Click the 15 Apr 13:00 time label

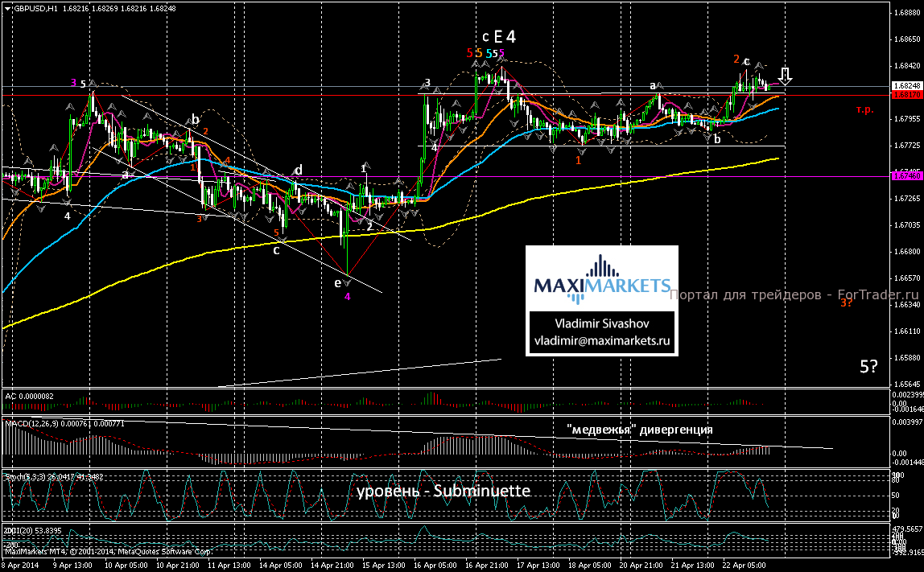[384, 566]
